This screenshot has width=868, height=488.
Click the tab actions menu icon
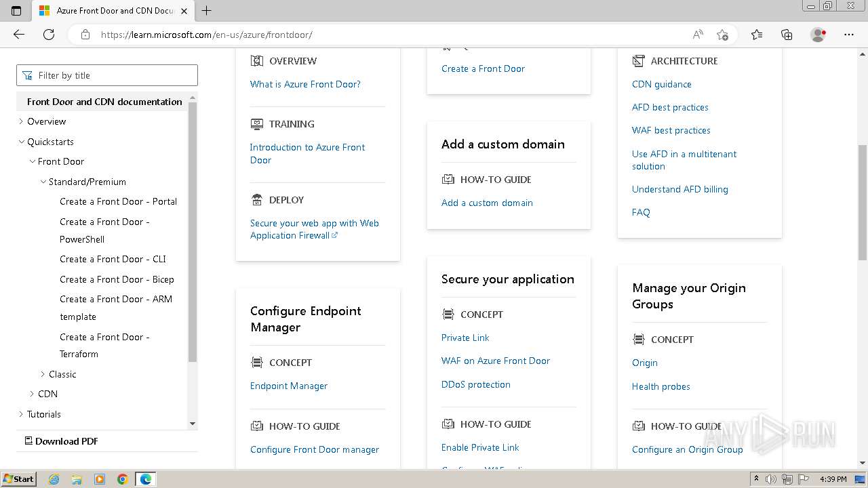point(16,11)
